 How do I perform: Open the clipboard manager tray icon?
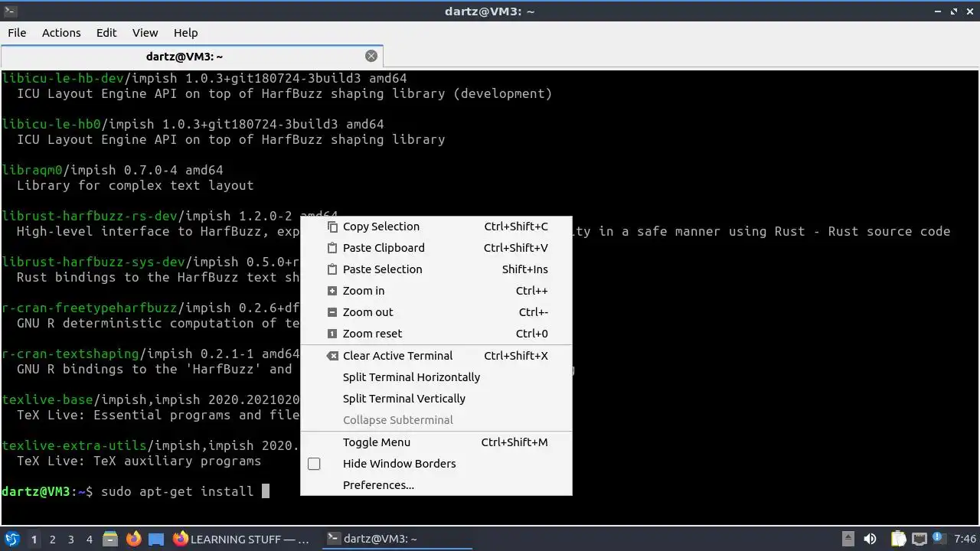(x=898, y=539)
